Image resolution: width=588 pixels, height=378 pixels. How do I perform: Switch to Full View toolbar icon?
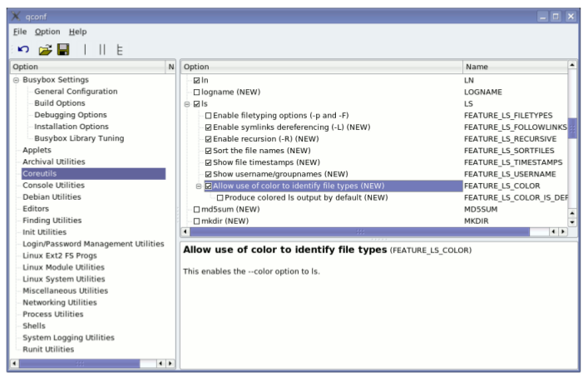(119, 50)
